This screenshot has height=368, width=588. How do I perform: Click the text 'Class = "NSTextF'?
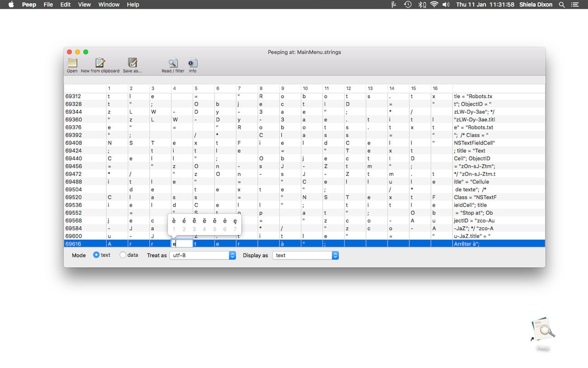[x=475, y=197]
